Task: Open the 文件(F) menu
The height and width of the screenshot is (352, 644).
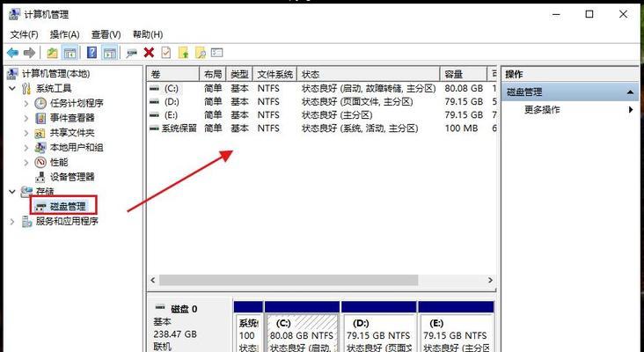Action: point(25,34)
